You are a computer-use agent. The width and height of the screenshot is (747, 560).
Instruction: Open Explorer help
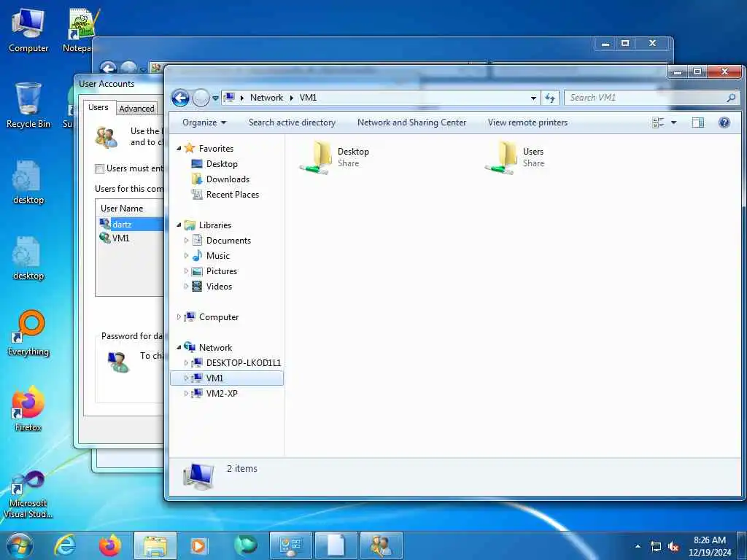pyautogui.click(x=724, y=122)
